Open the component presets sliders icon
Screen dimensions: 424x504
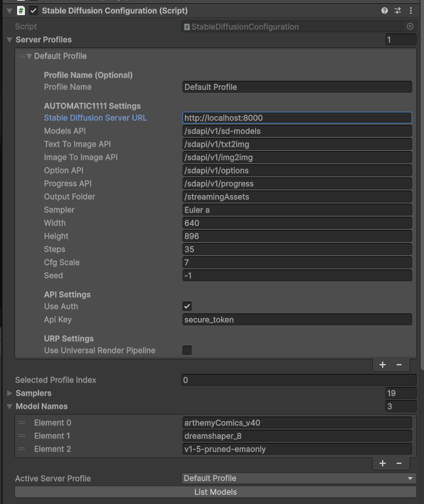398,11
